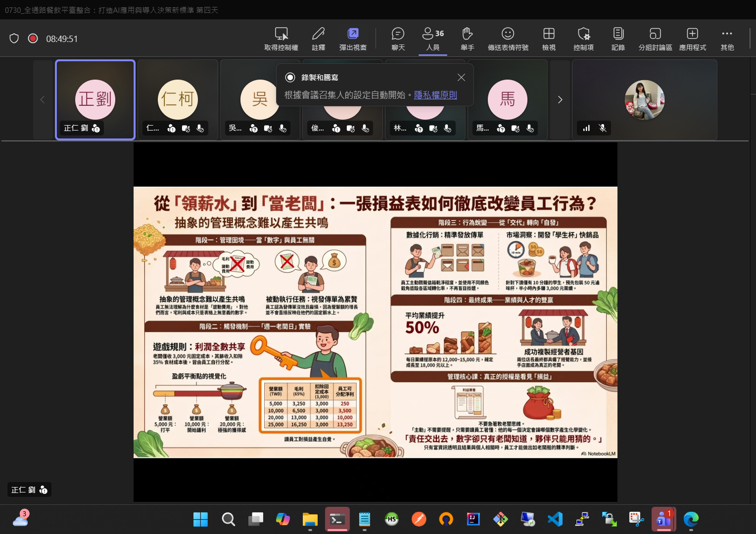Click the shared infographic slide content
756x534 pixels.
[x=376, y=322]
